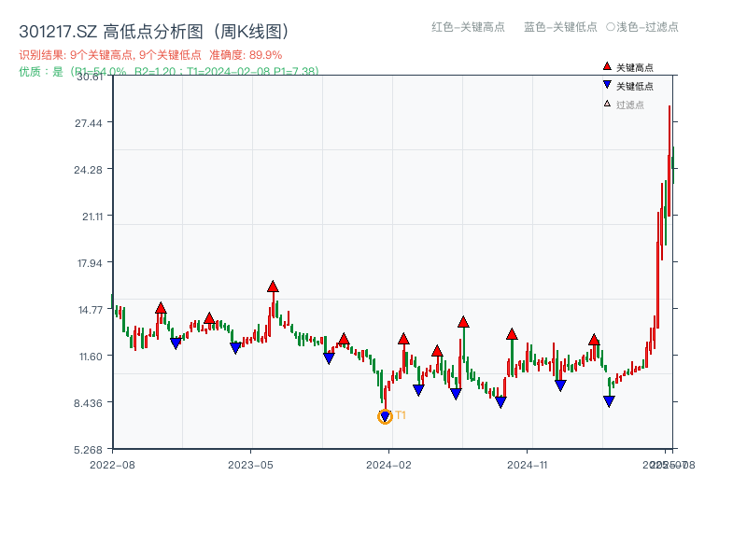Select the third blue key-low triangle chronologically
The width and height of the screenshot is (747, 560).
click(x=329, y=358)
